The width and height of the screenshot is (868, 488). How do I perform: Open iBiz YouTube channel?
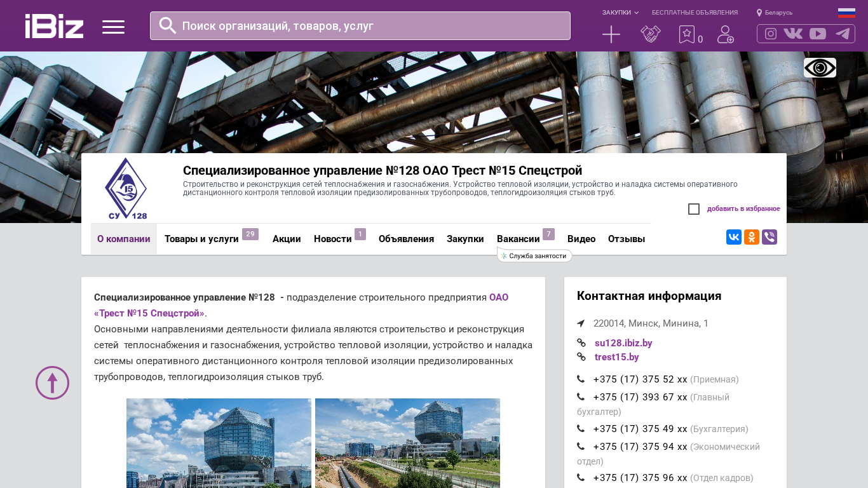(x=818, y=34)
